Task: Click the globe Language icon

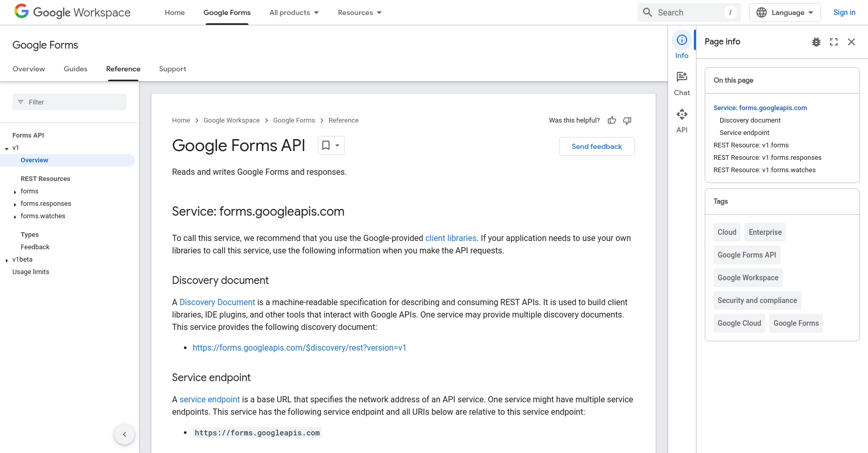Action: click(x=762, y=12)
